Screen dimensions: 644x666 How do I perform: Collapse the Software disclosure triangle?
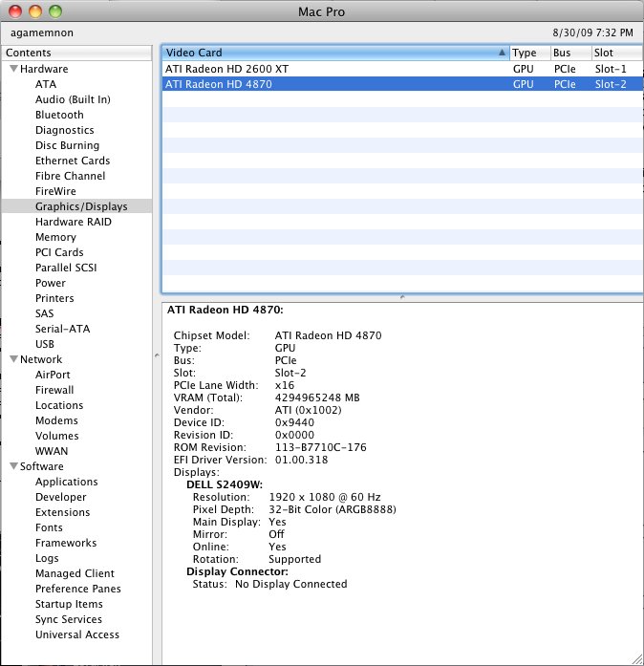[13, 466]
